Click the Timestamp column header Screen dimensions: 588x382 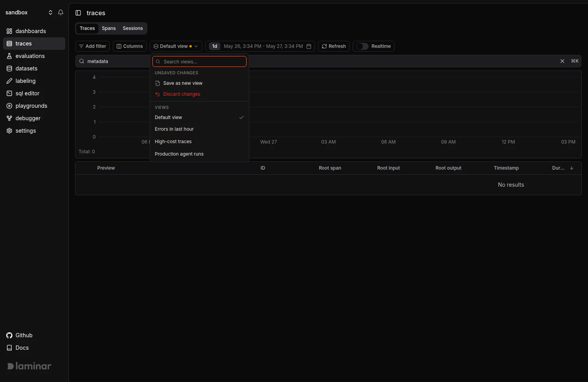pos(506,168)
